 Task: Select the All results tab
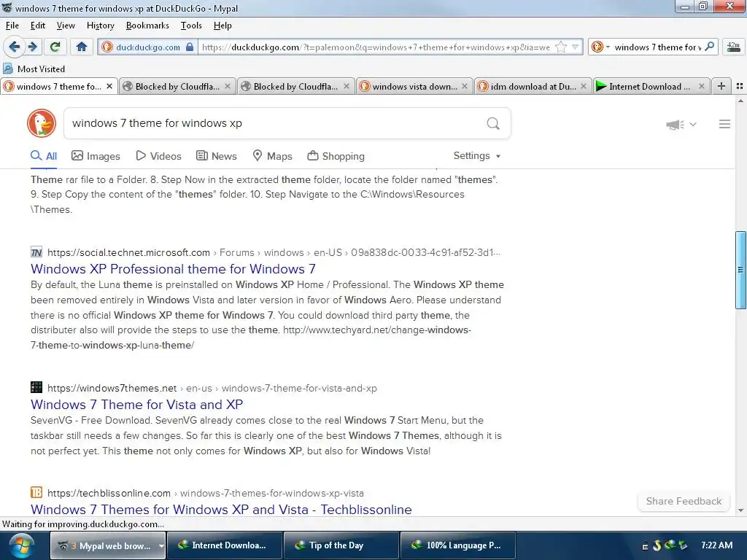[x=44, y=156]
